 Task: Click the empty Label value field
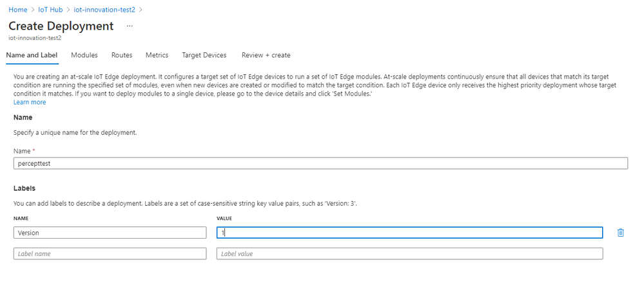point(409,253)
